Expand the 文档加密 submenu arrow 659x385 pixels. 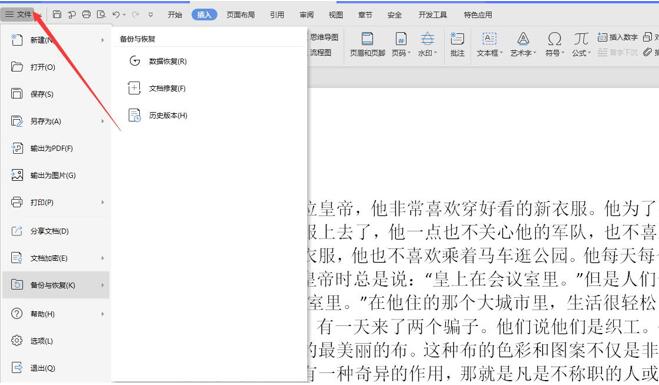click(102, 258)
